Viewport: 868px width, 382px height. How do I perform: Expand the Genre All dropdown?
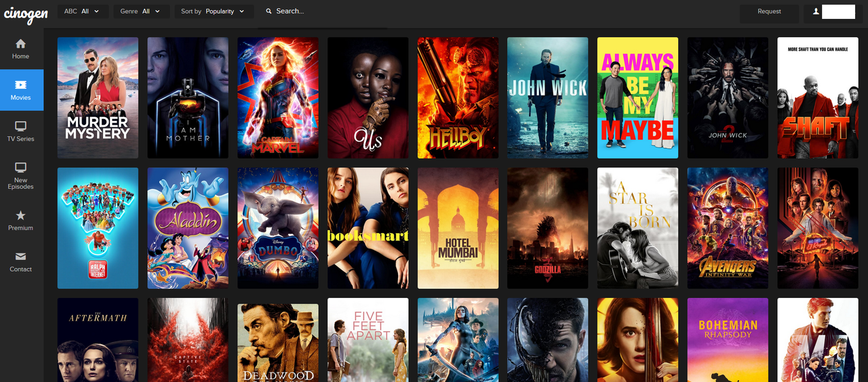click(x=140, y=12)
